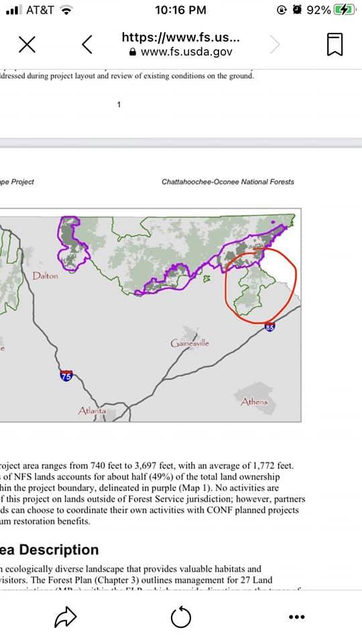Tap the 10:16 PM status bar clock
Screen dimensions: 362x644
coord(180,10)
